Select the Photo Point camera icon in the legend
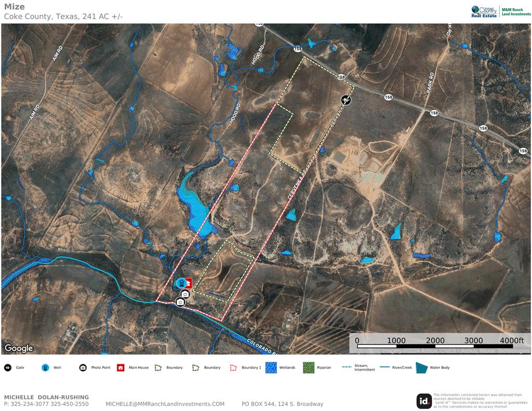532x411 pixels. (x=83, y=367)
